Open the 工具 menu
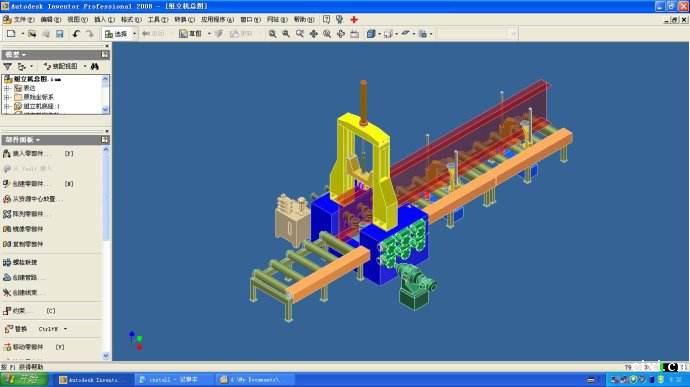The image size is (690, 387). click(158, 19)
